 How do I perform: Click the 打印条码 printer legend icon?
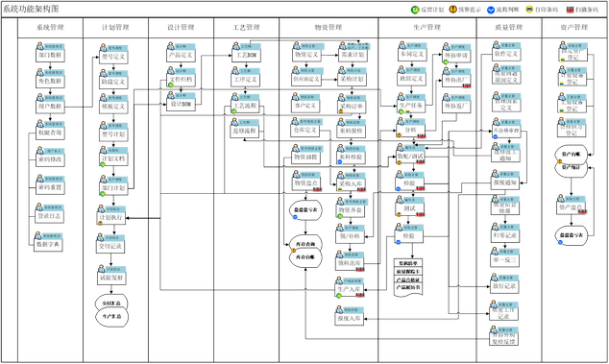tap(529, 9)
